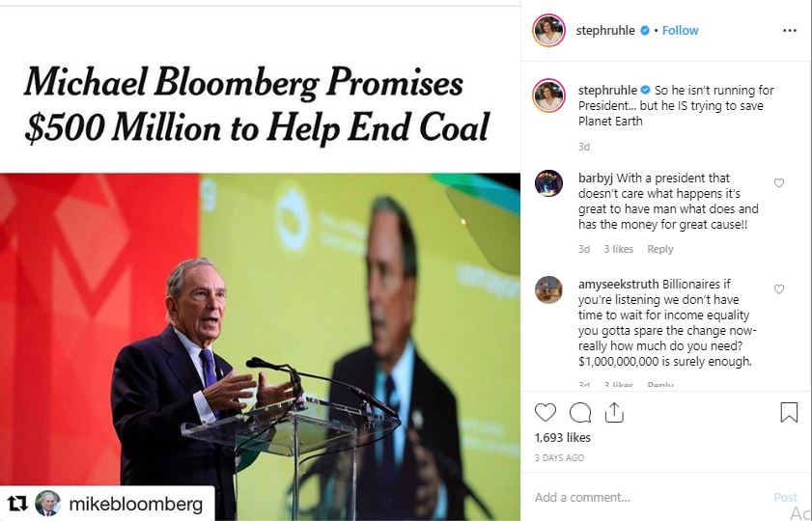Reply to barbyj's comment

[660, 249]
